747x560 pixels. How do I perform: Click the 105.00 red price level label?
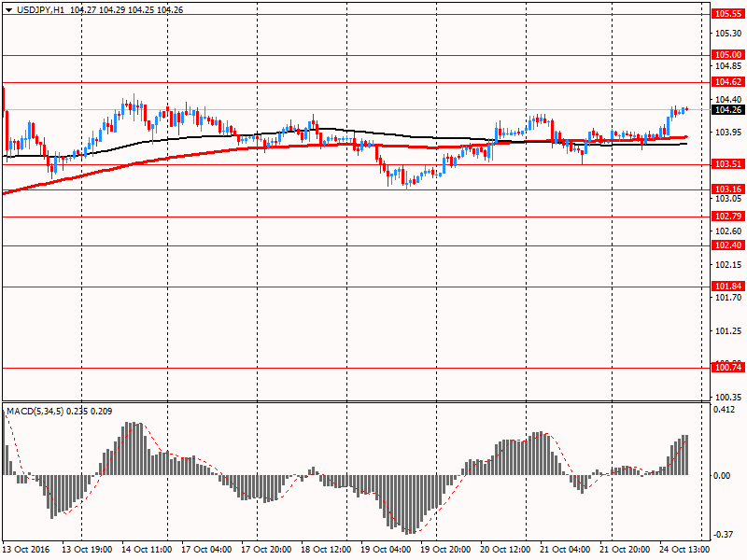[x=726, y=55]
